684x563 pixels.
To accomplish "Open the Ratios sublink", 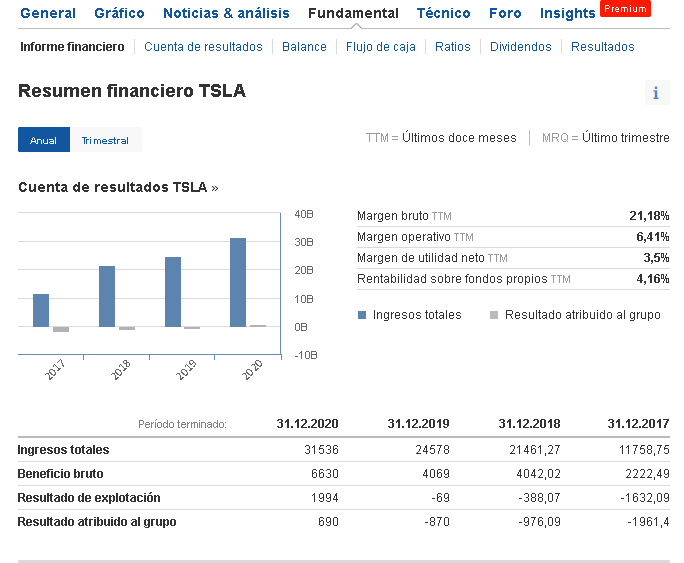I will click(452, 47).
